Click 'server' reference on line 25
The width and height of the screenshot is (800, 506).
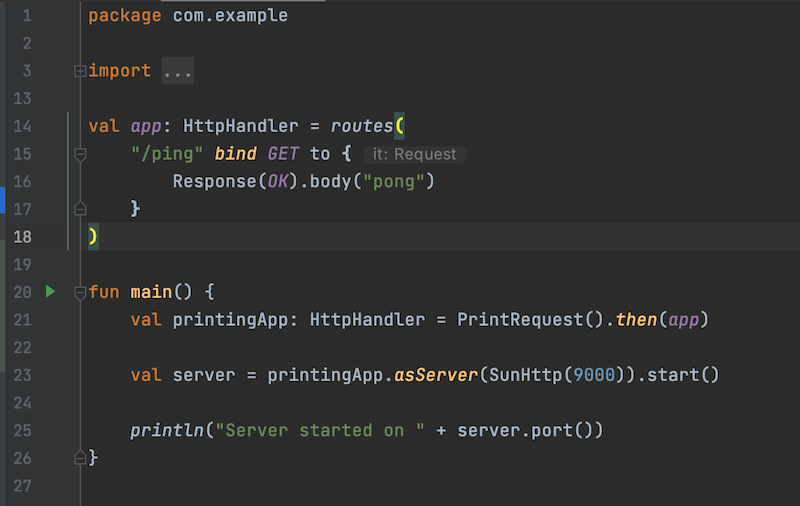point(489,431)
